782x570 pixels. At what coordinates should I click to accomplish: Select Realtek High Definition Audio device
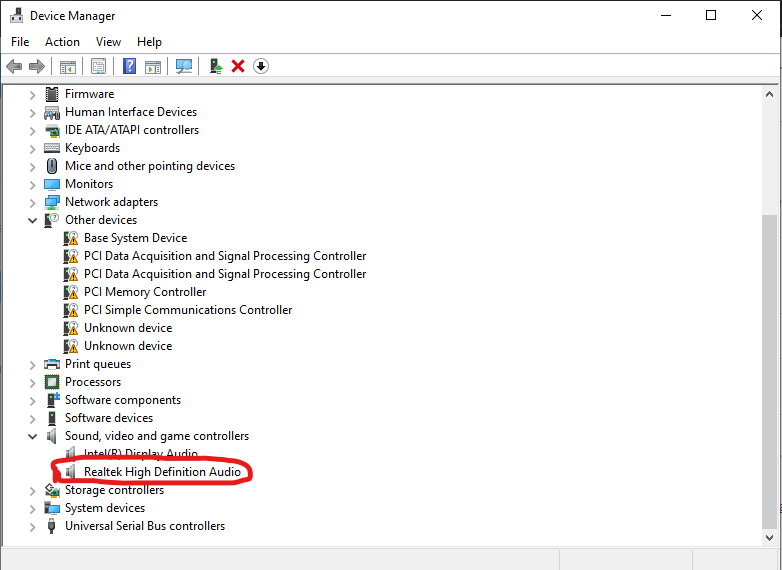(161, 472)
